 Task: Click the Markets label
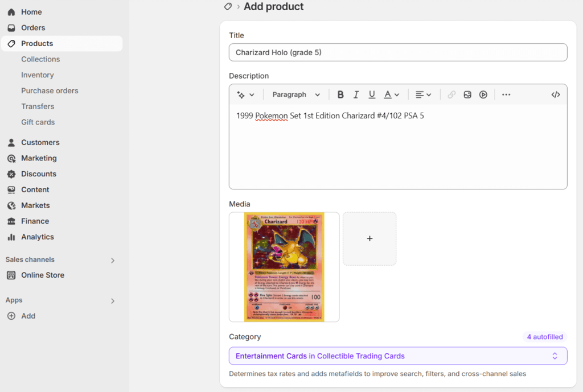click(x=35, y=205)
